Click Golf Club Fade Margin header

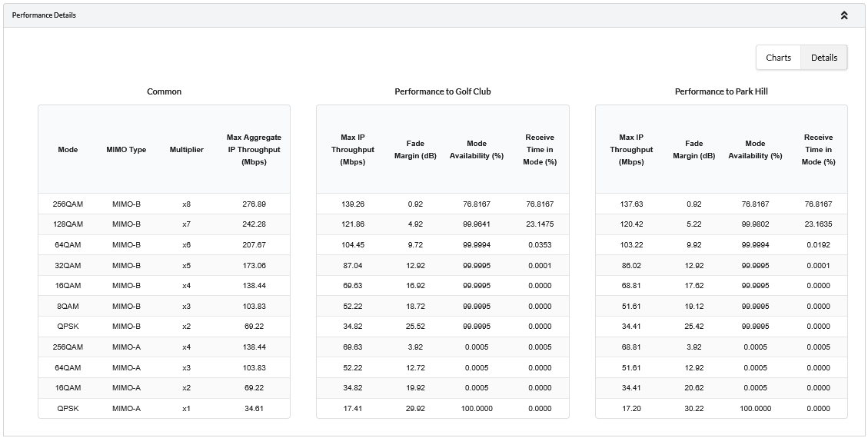(x=421, y=150)
